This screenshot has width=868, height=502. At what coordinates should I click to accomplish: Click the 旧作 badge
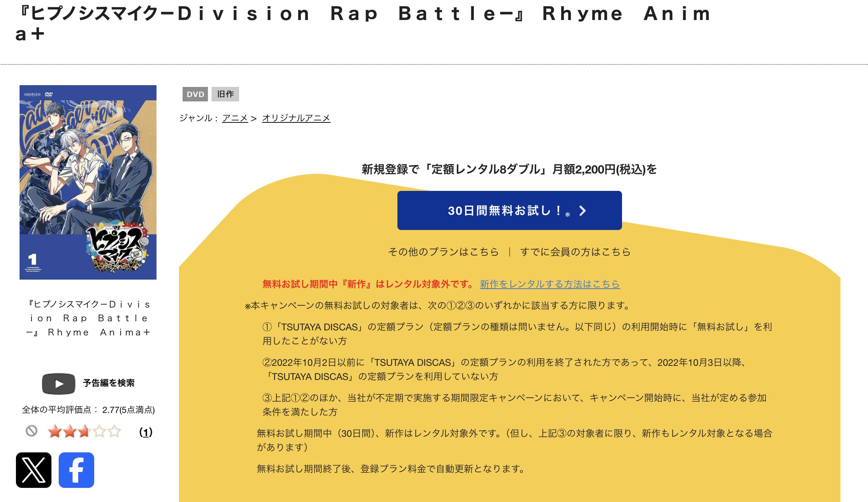(x=225, y=94)
